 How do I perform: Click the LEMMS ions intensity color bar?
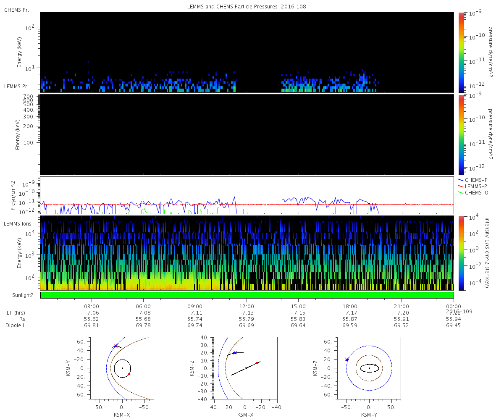click(461, 253)
